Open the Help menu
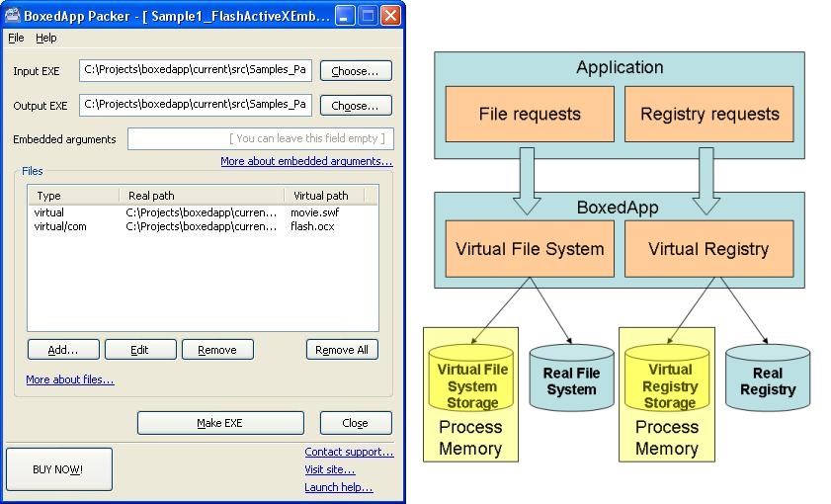This screenshot has width=831, height=504. 46,38
